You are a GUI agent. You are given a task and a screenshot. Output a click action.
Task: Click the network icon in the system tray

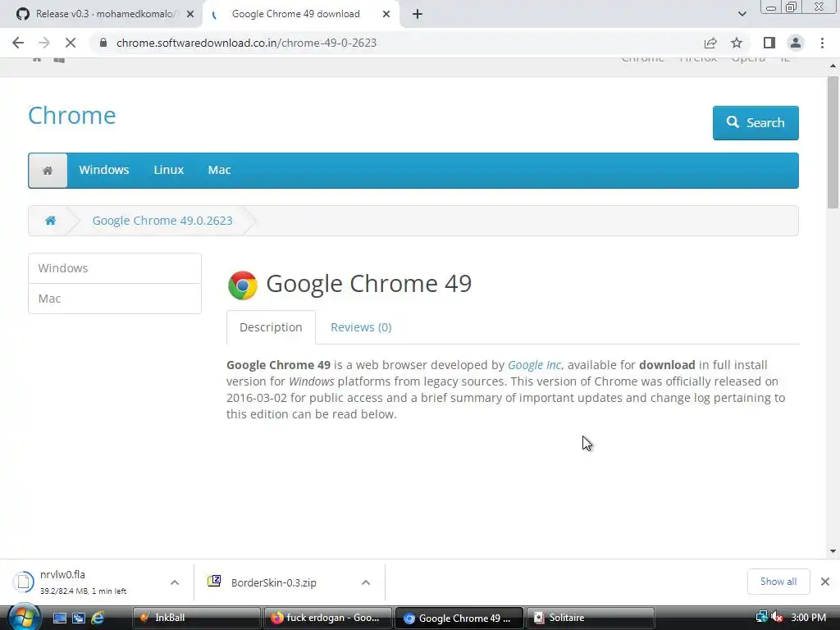tap(761, 617)
